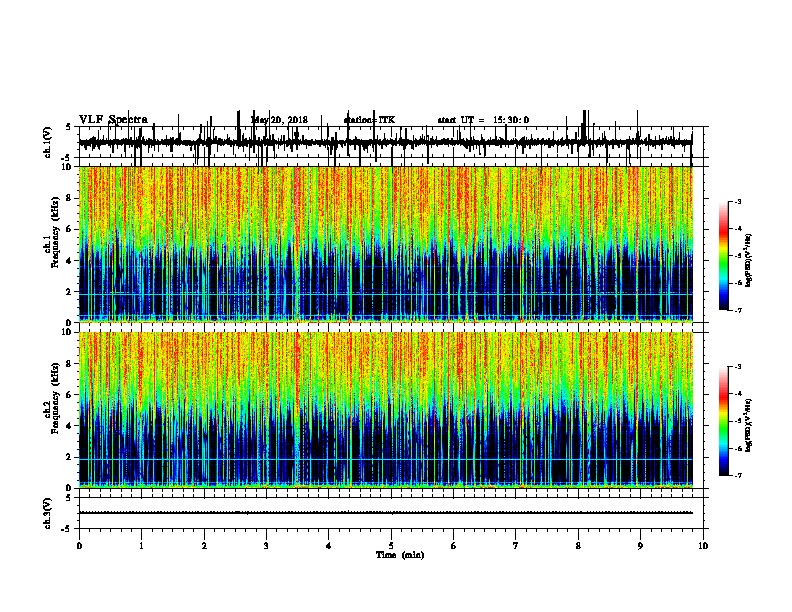Viewport: 792px width, 612px height.
Task: Click inside the ch.2 spectrogram panel
Action: (x=386, y=410)
